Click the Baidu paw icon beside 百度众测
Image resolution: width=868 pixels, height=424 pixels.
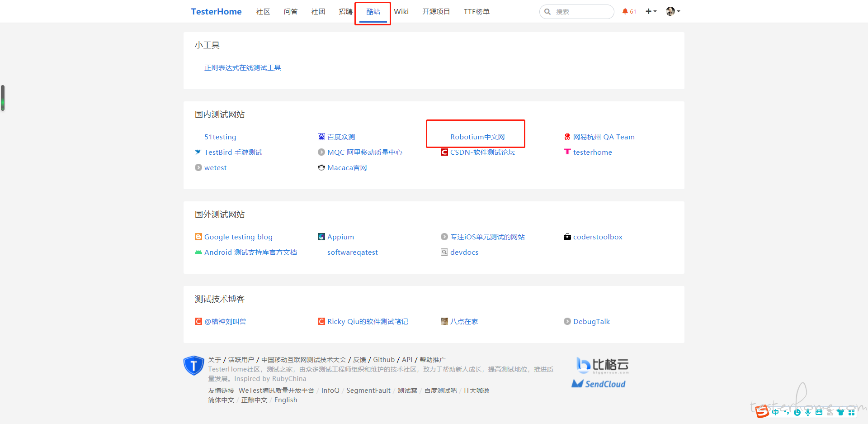(x=321, y=137)
